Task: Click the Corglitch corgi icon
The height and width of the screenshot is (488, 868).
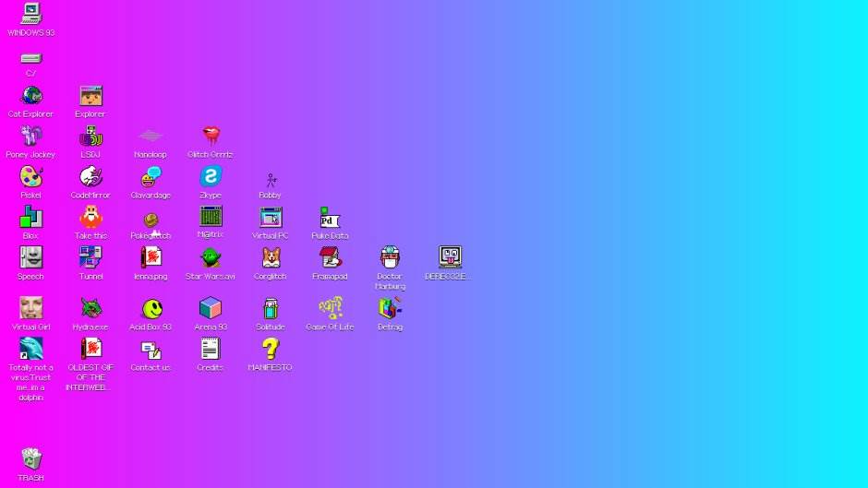Action: click(x=271, y=258)
